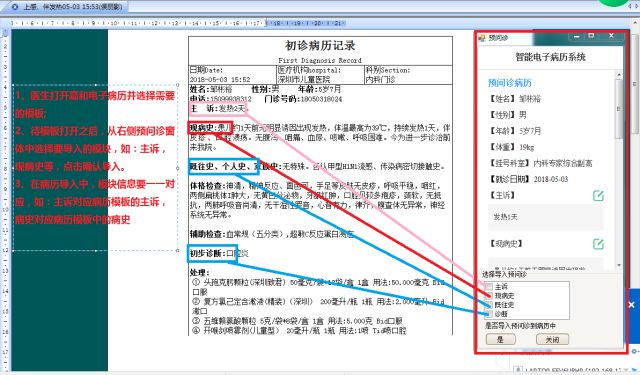The image size is (640, 375).
Task: Click the 关闭 button
Action: (552, 339)
